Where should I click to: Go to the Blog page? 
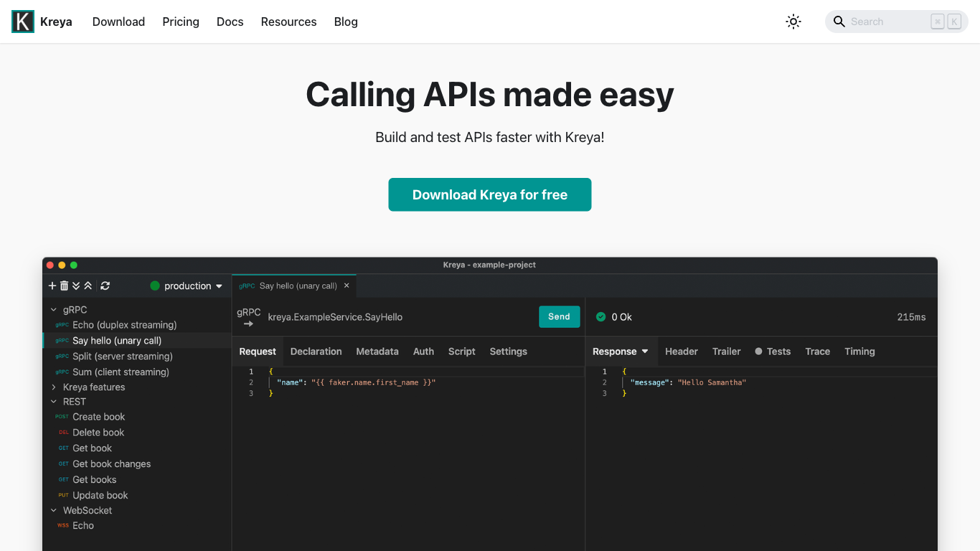[346, 22]
